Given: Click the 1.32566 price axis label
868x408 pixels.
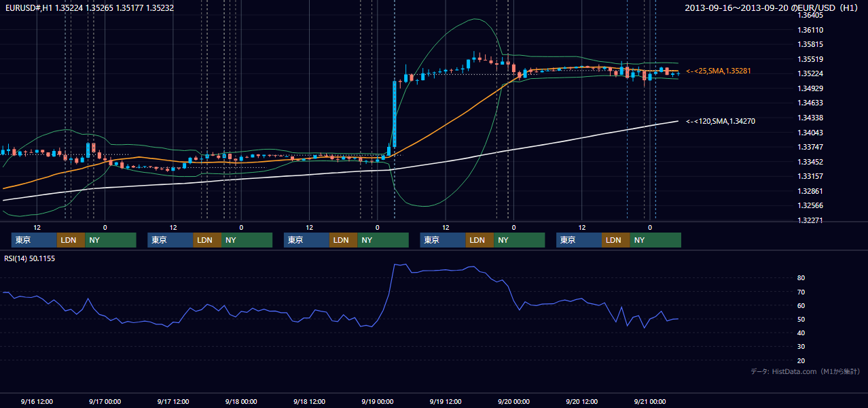Looking at the screenshot, I should click(811, 206).
